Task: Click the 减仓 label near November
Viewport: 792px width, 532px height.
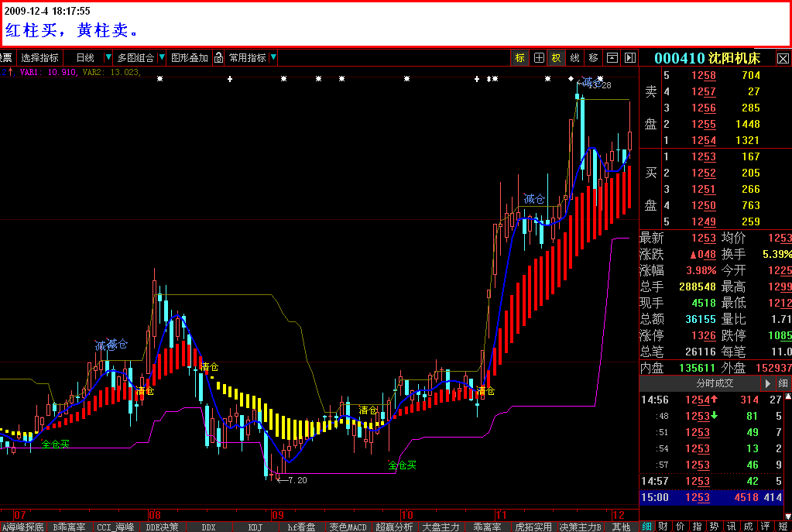Action: tap(534, 198)
